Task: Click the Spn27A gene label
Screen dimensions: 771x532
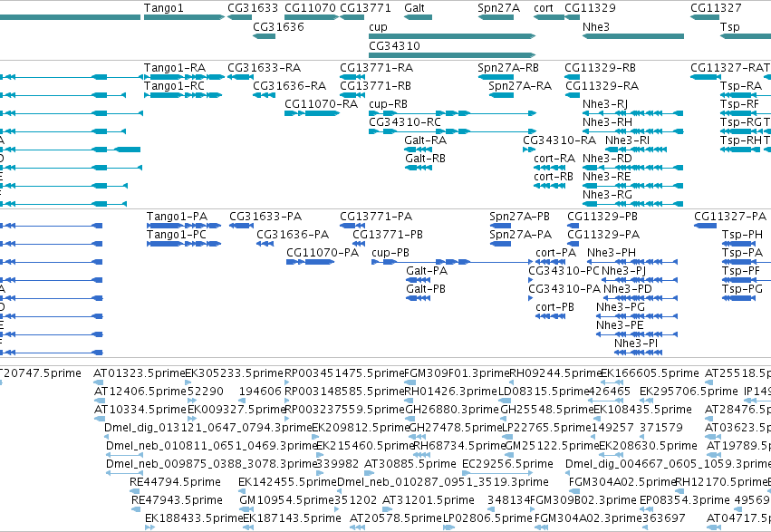Action: coord(498,8)
